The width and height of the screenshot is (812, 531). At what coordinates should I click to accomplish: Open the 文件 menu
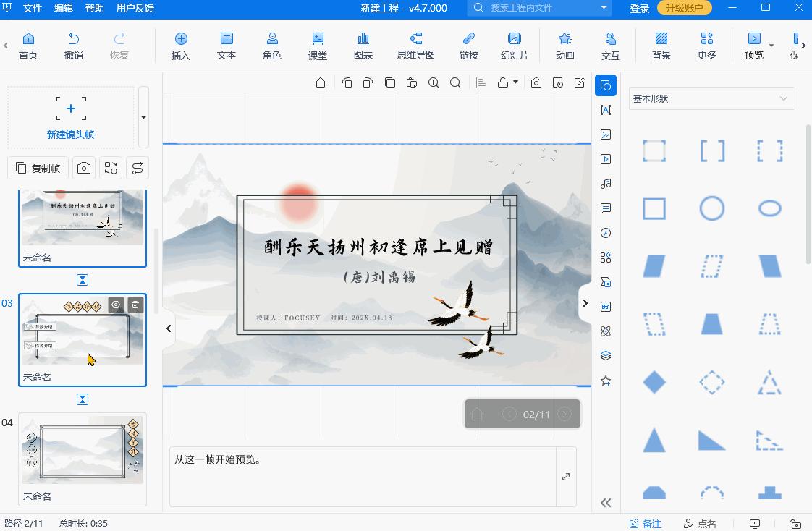coord(33,9)
